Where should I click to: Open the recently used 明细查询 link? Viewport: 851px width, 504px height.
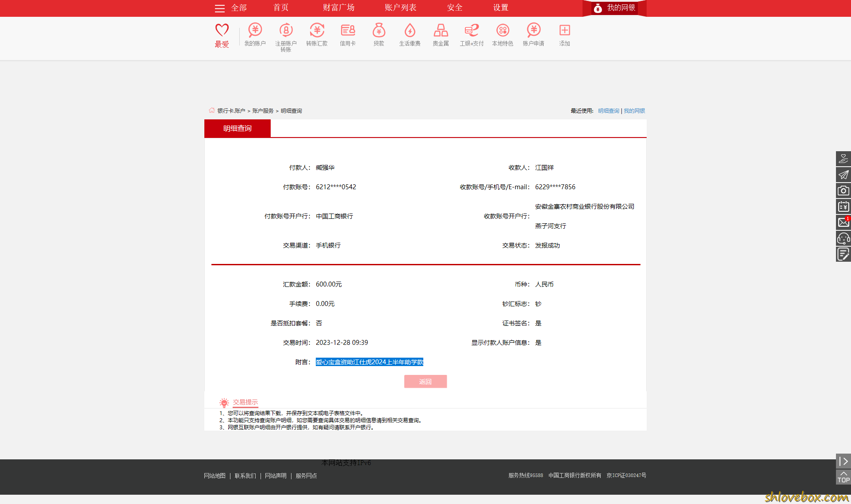pos(609,111)
